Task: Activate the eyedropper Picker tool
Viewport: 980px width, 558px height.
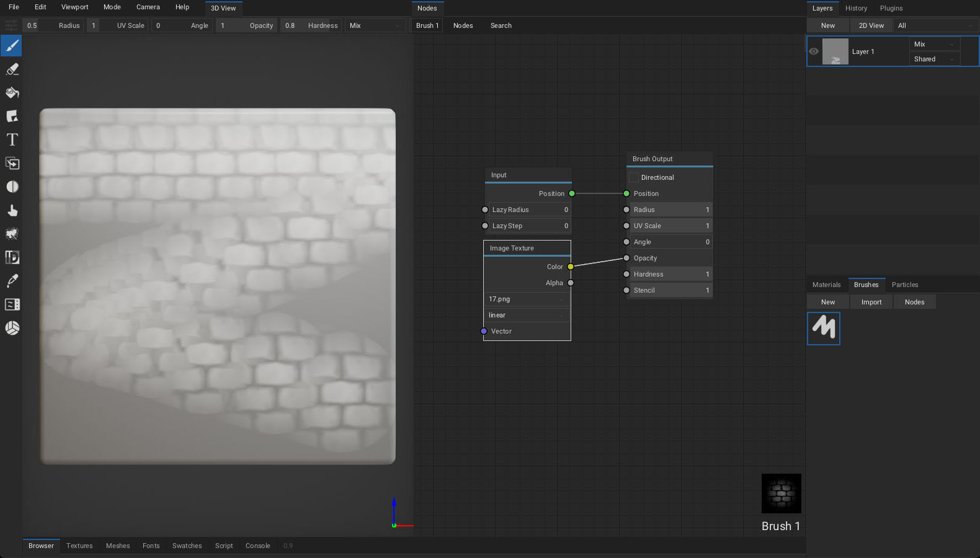Action: [12, 281]
